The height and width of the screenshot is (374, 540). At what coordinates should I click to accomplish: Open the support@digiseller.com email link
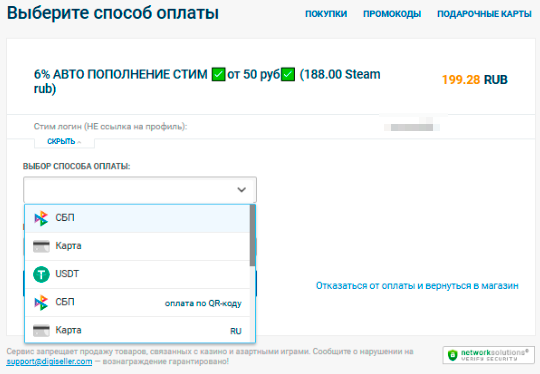pyautogui.click(x=49, y=361)
